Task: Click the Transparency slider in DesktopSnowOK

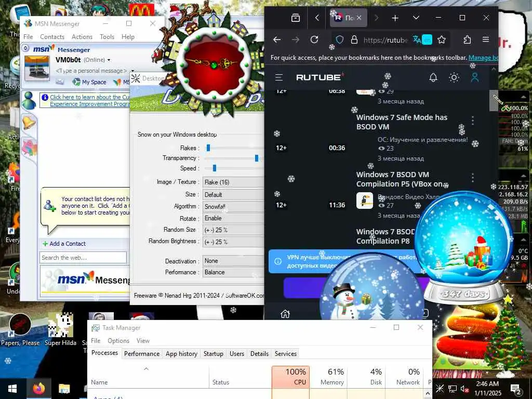Action: (x=257, y=158)
